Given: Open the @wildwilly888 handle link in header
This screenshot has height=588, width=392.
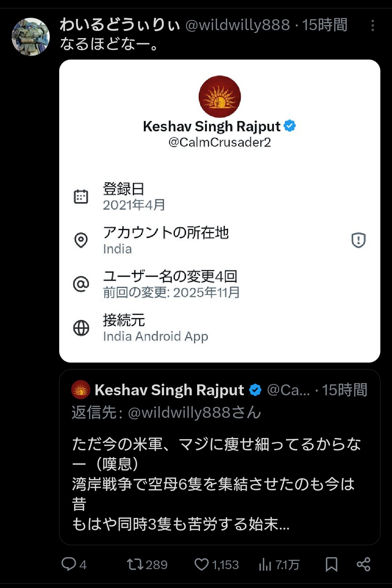Looking at the screenshot, I should (237, 25).
